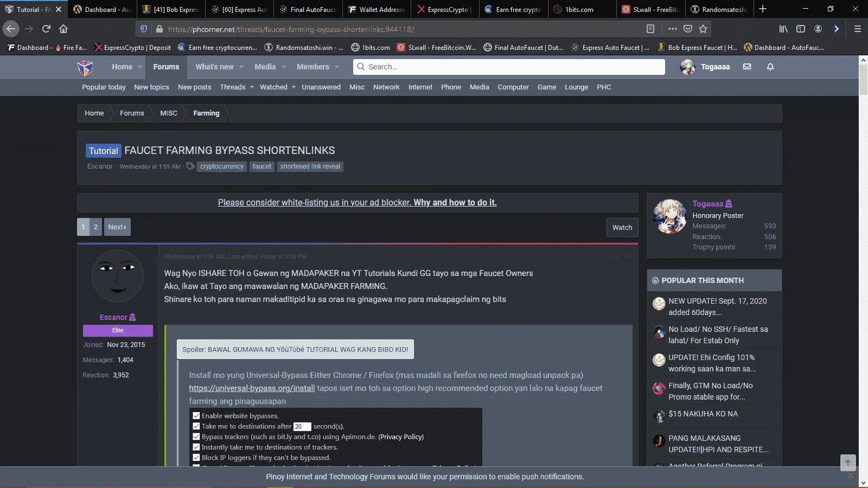This screenshot has width=868, height=488.
Task: Open universal-bypass.org/install link
Action: click(x=252, y=388)
